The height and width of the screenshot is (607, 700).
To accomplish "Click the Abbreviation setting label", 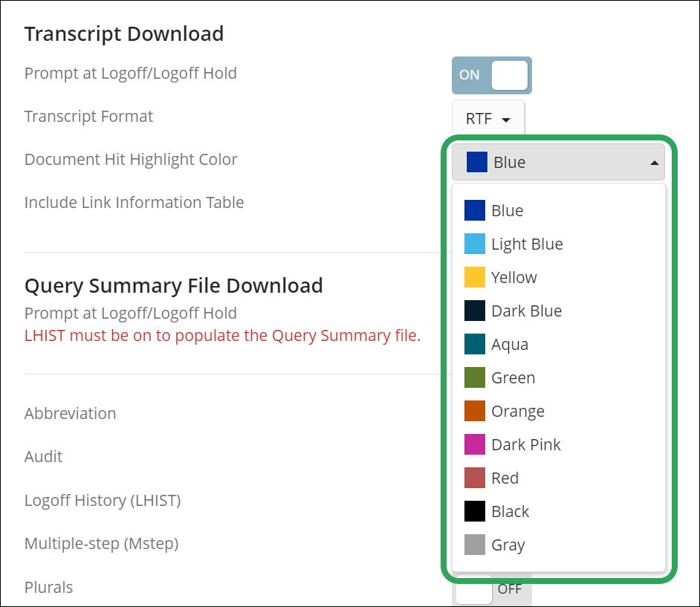I will click(x=70, y=414).
